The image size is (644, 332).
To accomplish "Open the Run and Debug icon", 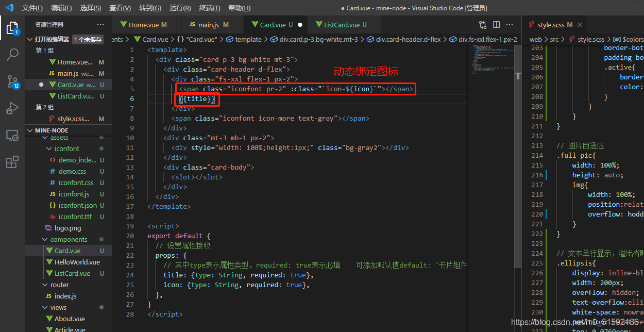I will pos(12,109).
